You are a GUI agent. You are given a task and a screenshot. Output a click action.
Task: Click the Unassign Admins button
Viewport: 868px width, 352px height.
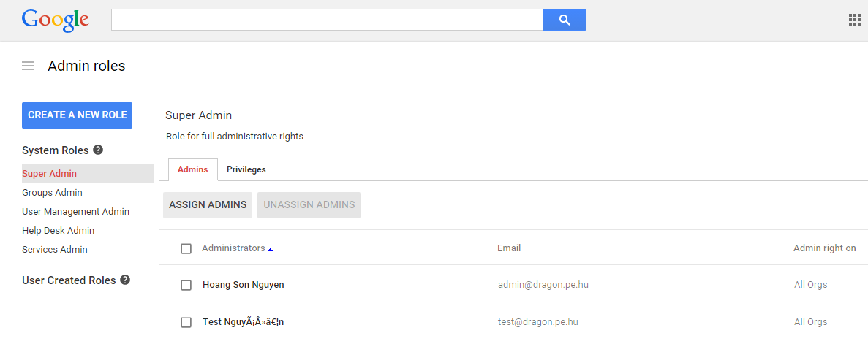pyautogui.click(x=309, y=205)
